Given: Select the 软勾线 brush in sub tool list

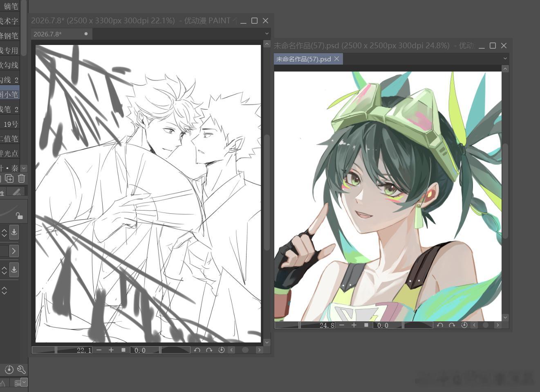Looking at the screenshot, I should (x=10, y=65).
